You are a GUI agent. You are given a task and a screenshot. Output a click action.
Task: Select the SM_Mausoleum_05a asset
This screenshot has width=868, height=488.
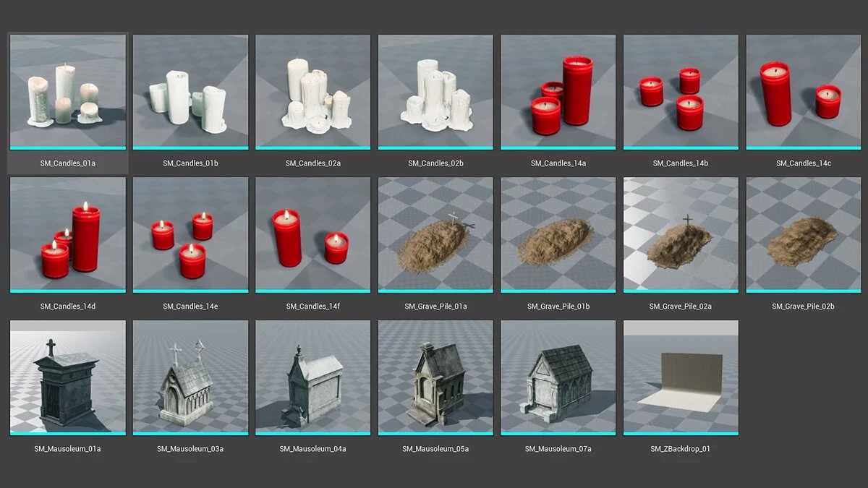point(435,377)
